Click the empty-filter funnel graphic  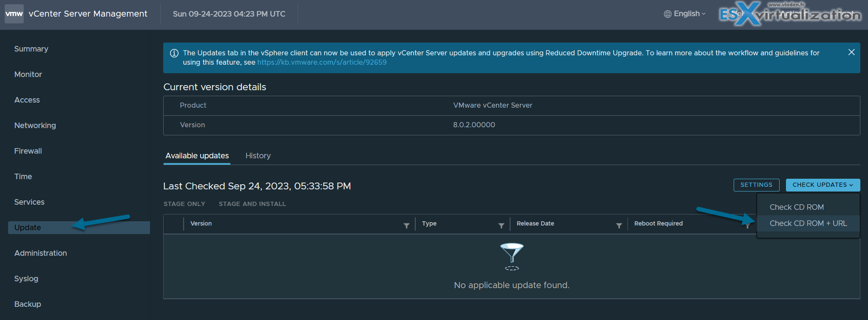(512, 256)
